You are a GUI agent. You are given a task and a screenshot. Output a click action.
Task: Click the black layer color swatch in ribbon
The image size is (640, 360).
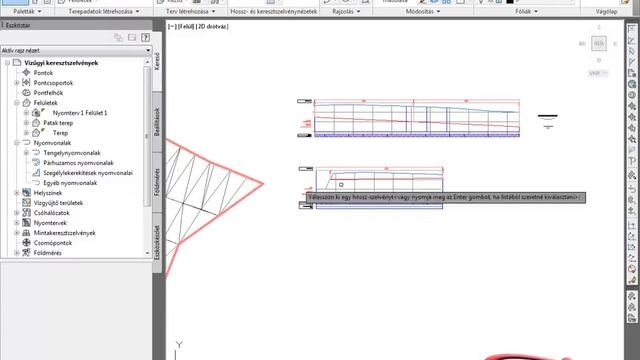[510, 2]
